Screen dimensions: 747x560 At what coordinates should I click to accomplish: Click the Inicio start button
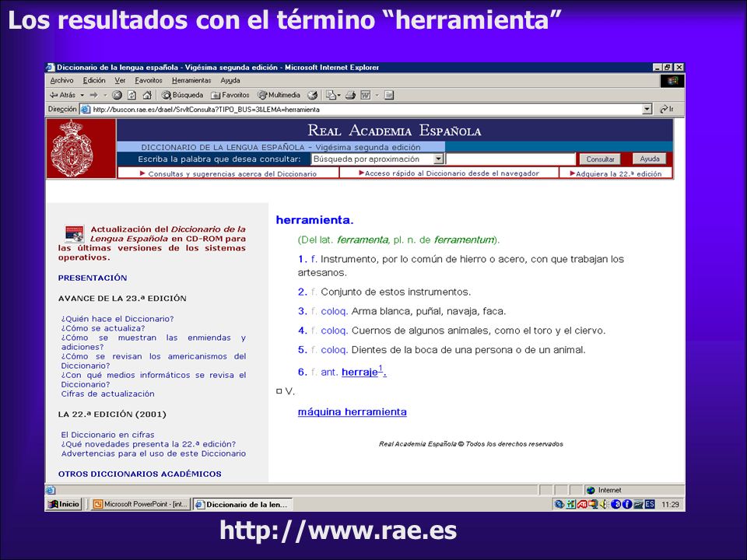(x=64, y=504)
